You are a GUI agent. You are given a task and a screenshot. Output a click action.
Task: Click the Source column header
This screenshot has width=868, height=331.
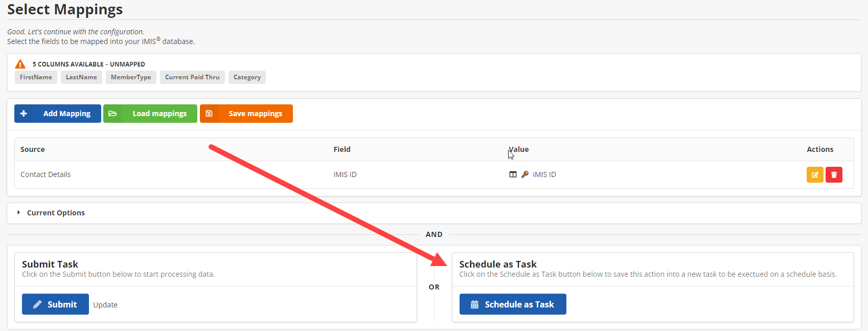pos(33,149)
